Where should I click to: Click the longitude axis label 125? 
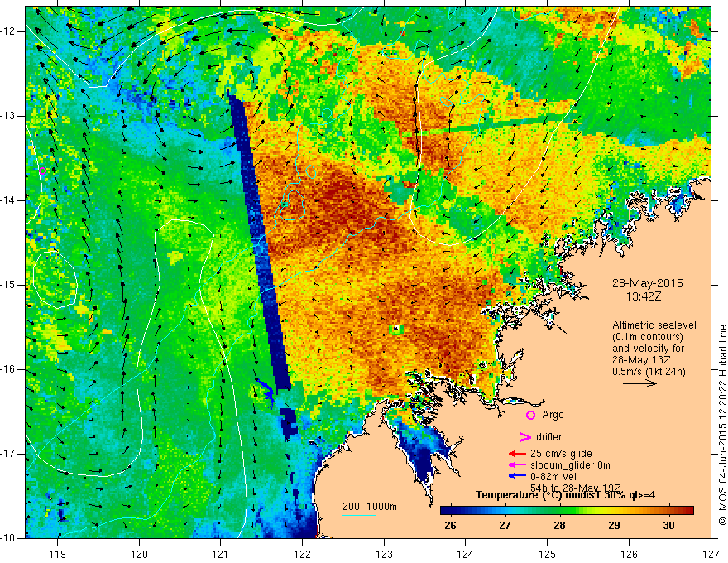[x=548, y=554]
